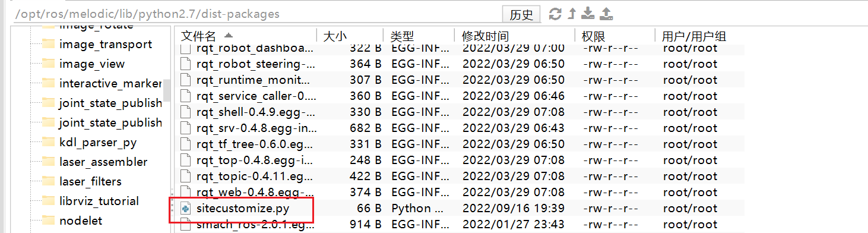Select image_transport folder in tree

106,44
